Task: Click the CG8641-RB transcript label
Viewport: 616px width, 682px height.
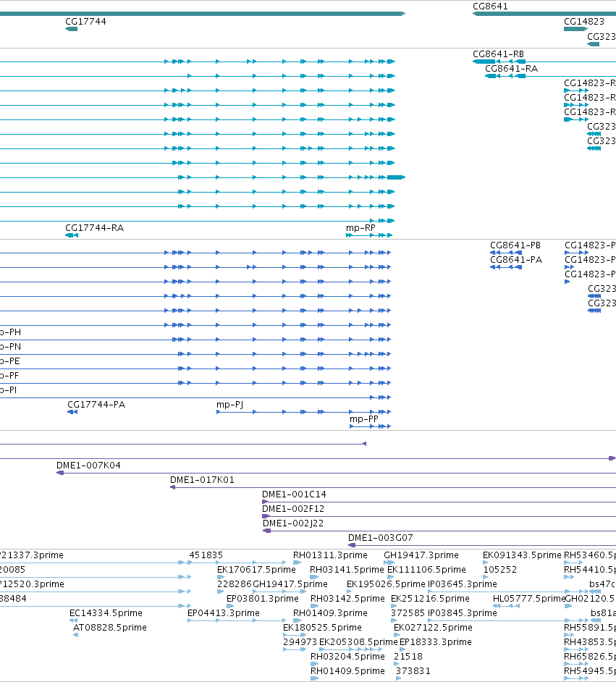Action: [498, 54]
